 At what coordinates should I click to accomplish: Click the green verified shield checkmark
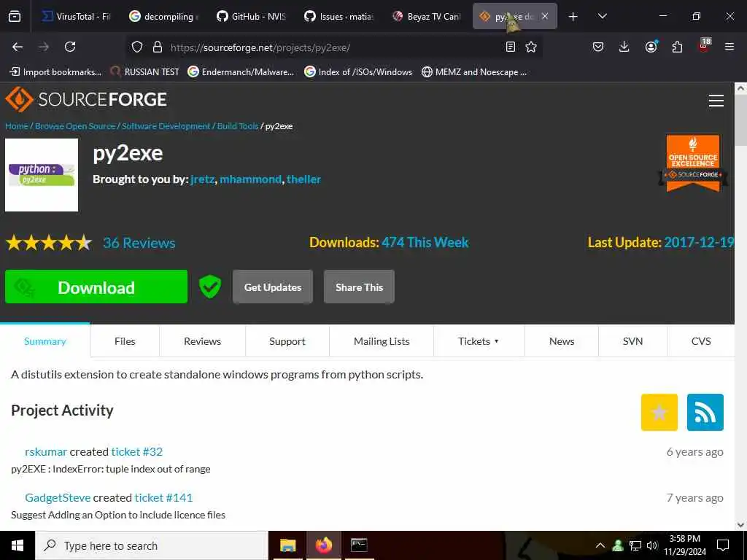click(x=210, y=287)
